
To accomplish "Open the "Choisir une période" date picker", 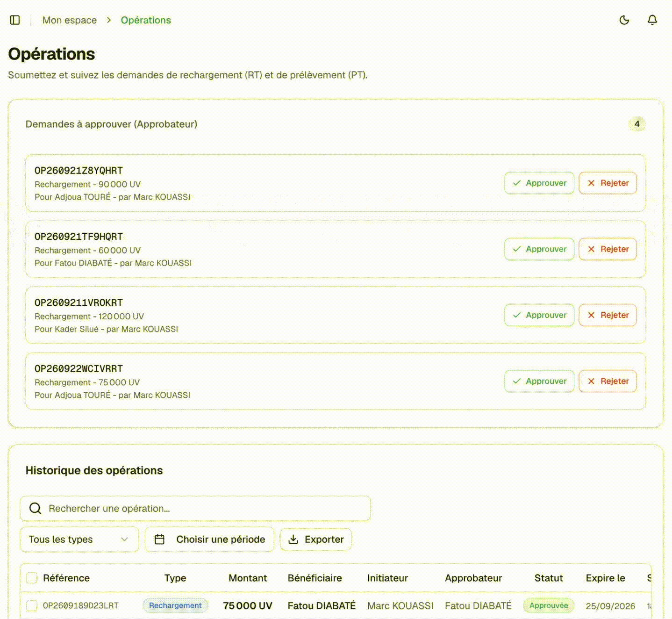I will coord(209,540).
